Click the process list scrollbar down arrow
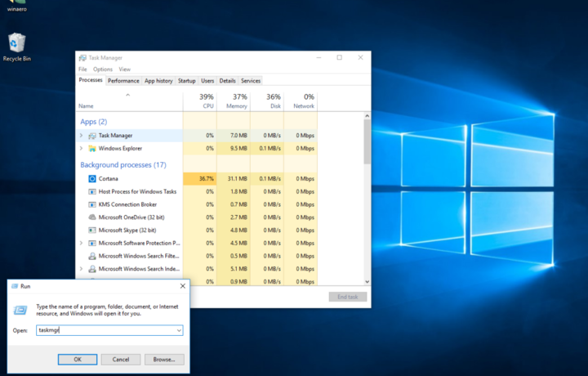Viewport: 588px width, 376px height. coord(367,281)
